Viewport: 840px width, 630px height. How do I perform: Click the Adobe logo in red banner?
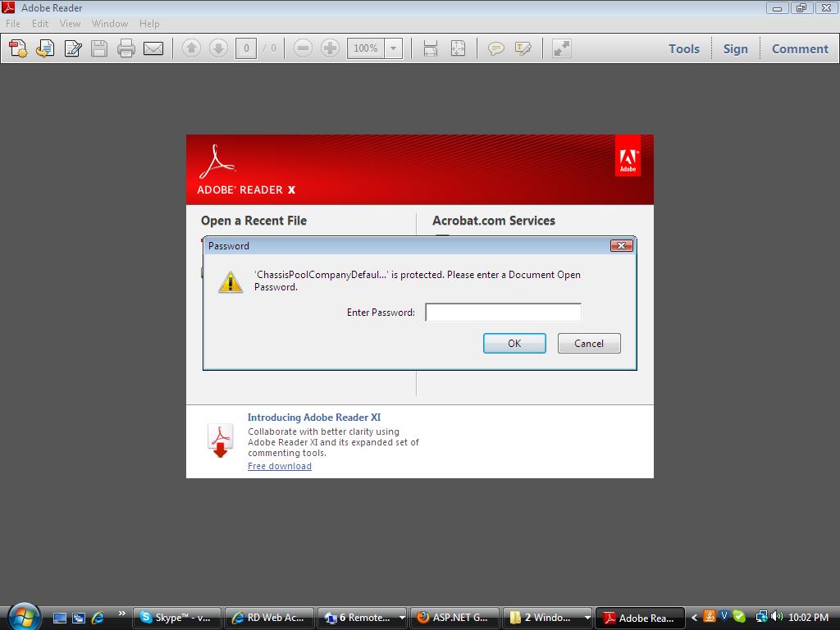(628, 155)
